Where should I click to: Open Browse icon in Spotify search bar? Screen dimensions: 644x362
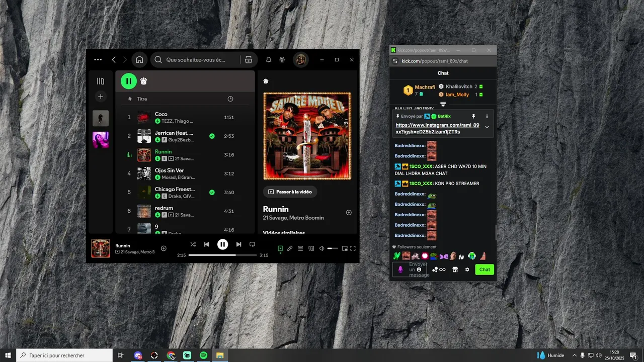[x=249, y=60]
